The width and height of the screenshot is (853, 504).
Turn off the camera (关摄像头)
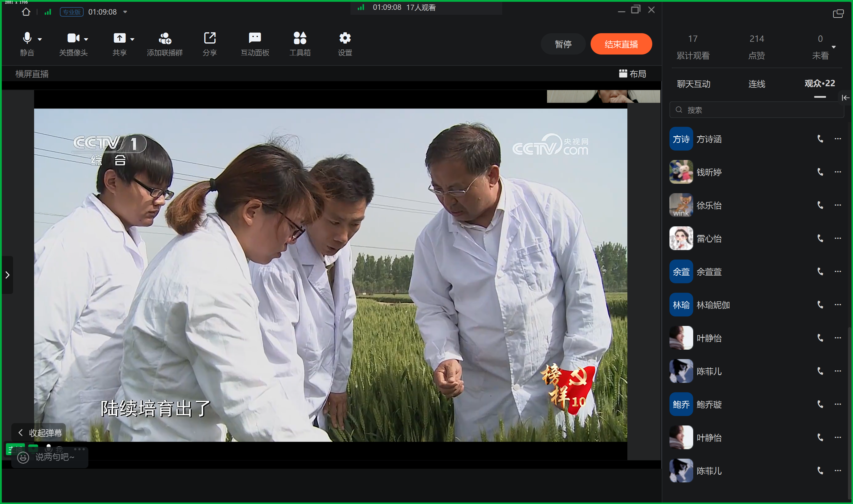(x=73, y=38)
